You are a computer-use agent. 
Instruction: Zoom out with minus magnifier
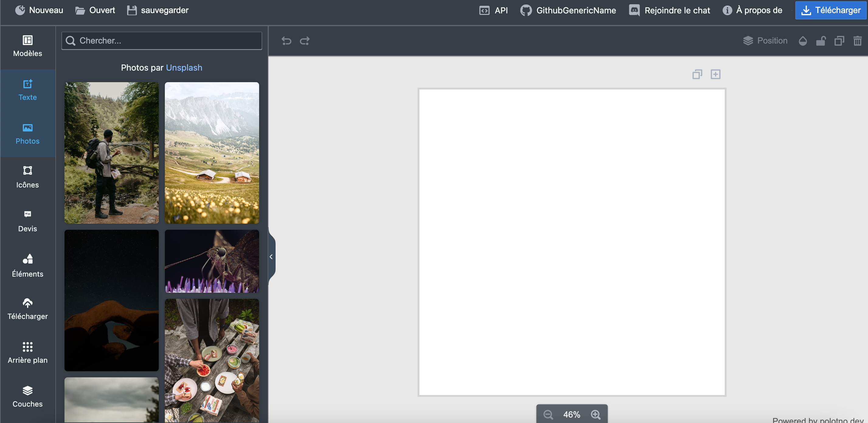pos(548,414)
